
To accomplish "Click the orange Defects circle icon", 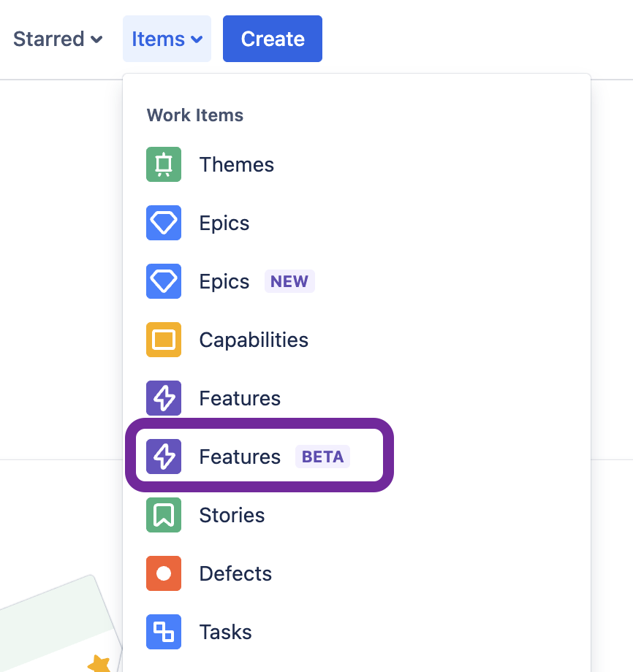I will point(164,573).
